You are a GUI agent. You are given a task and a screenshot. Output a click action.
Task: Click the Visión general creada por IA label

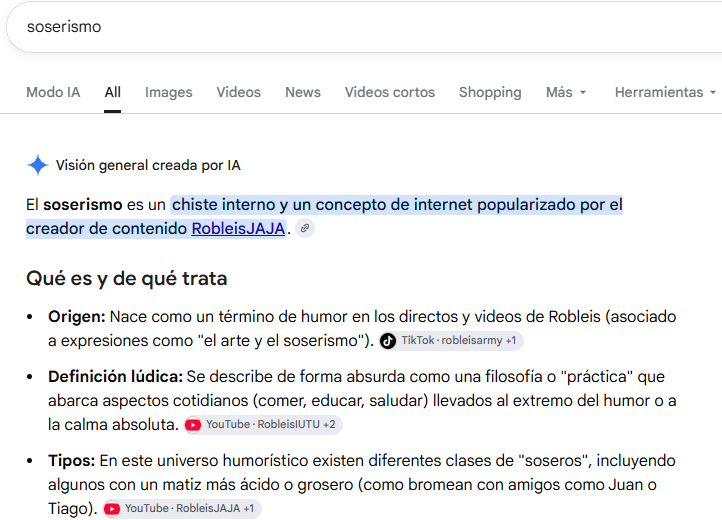148,165
